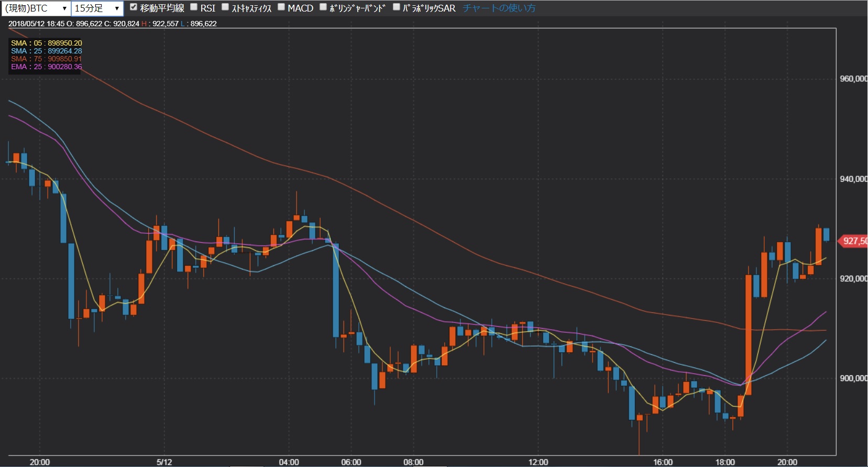Click the 920,000 price axis label

click(853, 278)
